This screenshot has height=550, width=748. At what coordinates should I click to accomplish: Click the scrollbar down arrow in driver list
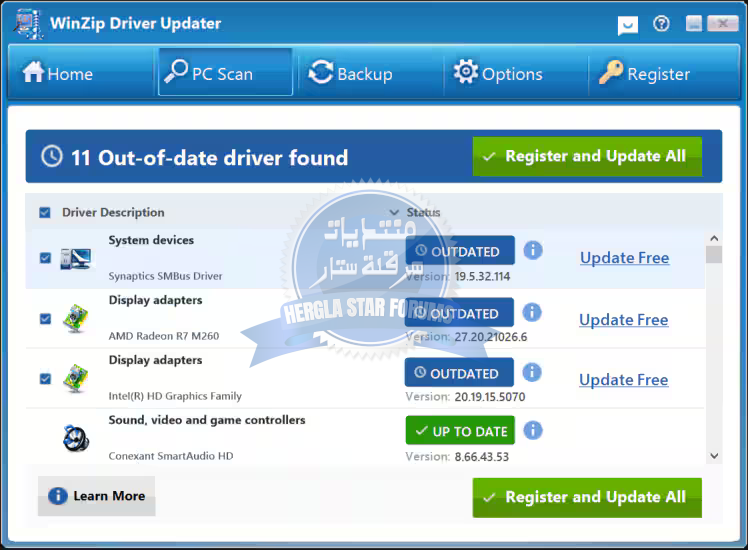(x=713, y=455)
